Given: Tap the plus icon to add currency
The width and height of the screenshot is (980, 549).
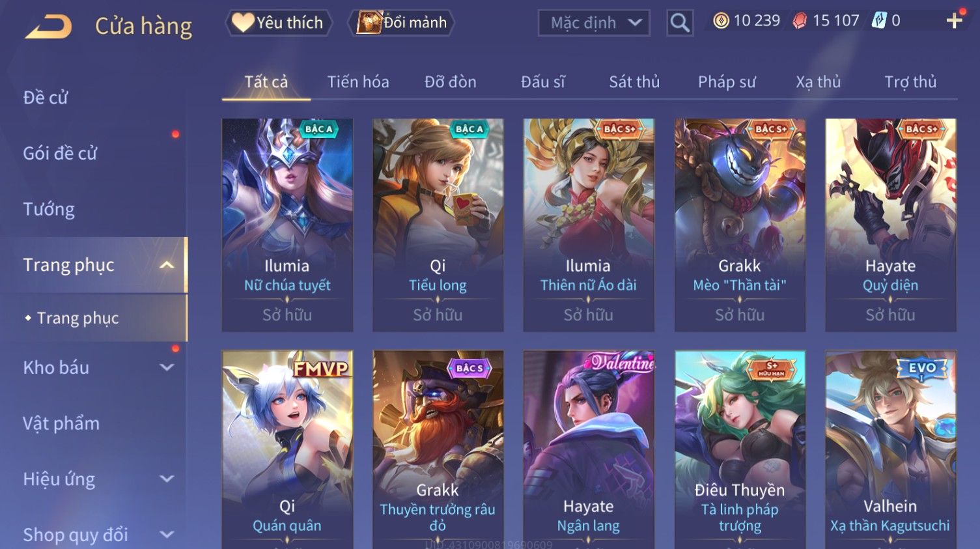Looking at the screenshot, I should point(954,21).
